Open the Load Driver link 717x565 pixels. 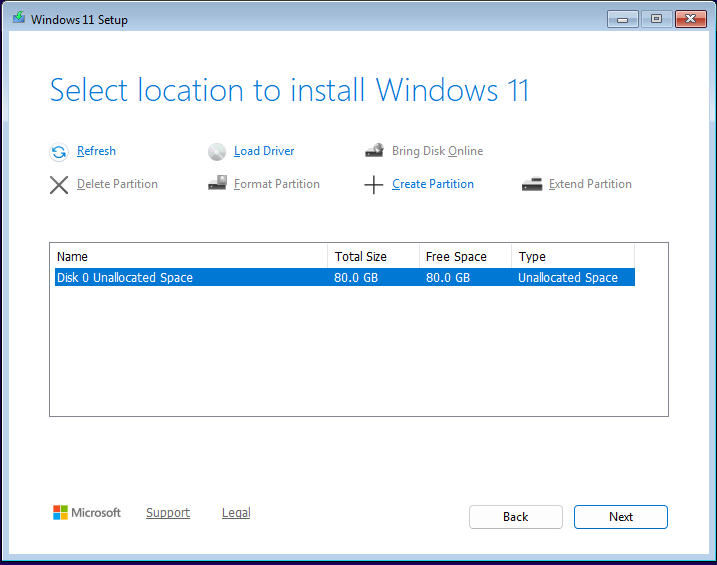pyautogui.click(x=264, y=151)
